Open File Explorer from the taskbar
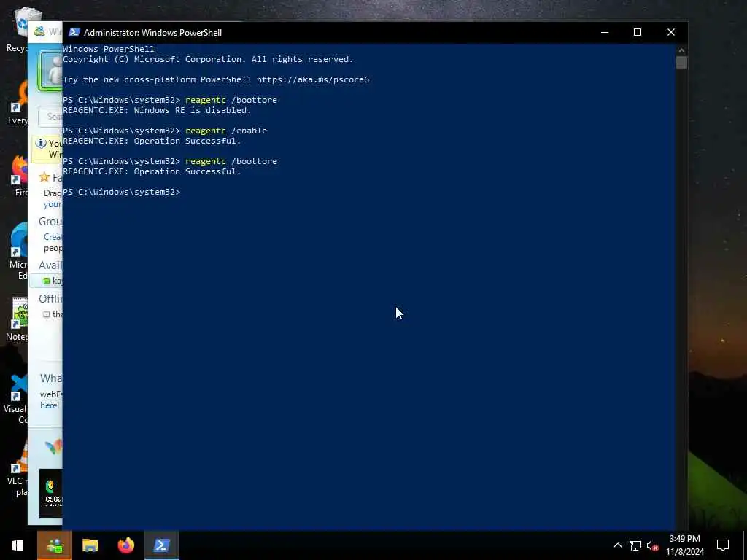The image size is (747, 560). coord(90,545)
